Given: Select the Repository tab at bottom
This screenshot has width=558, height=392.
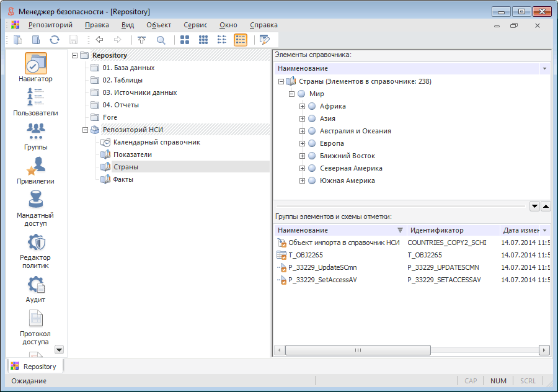Looking at the screenshot, I should pos(35,367).
